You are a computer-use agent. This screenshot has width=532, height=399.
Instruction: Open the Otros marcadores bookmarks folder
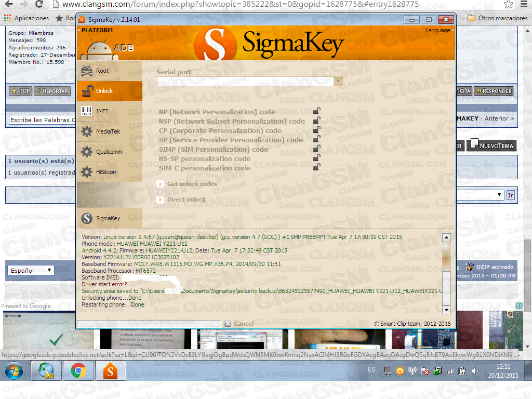497,18
